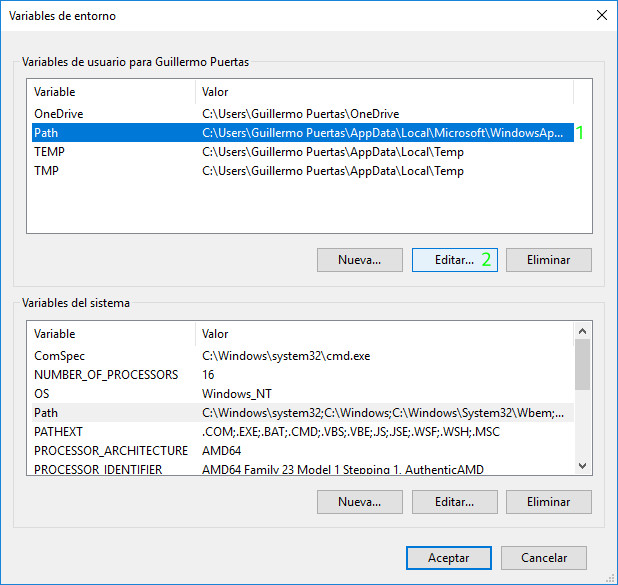
Task: Click Nueva button for user variables
Action: (359, 260)
